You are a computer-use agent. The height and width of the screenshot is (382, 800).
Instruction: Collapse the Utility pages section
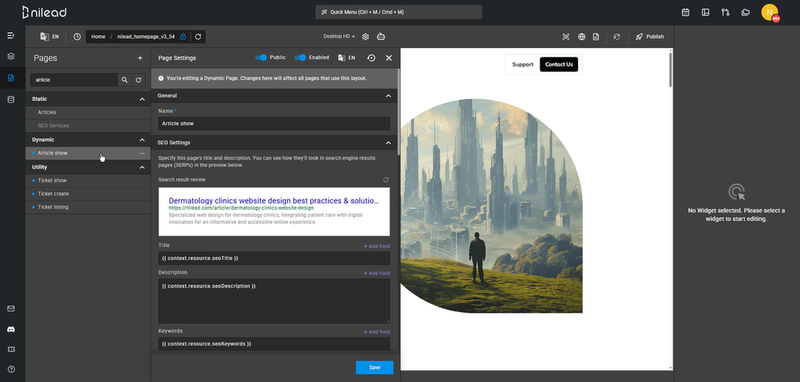pyautogui.click(x=142, y=167)
